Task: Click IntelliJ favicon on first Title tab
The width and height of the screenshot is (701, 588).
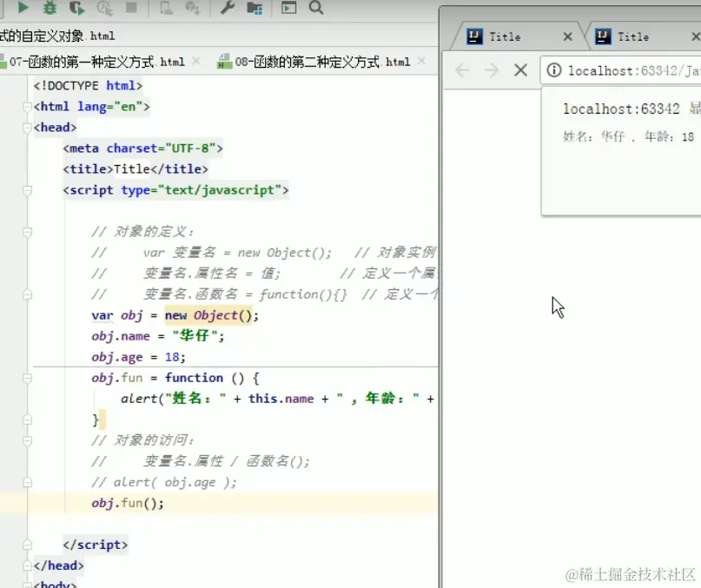Action: 474,36
